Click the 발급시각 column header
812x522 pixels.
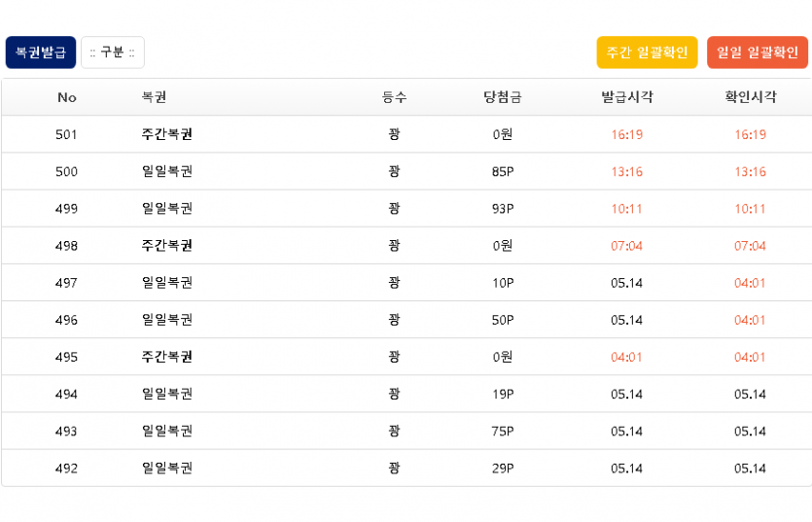click(x=626, y=97)
